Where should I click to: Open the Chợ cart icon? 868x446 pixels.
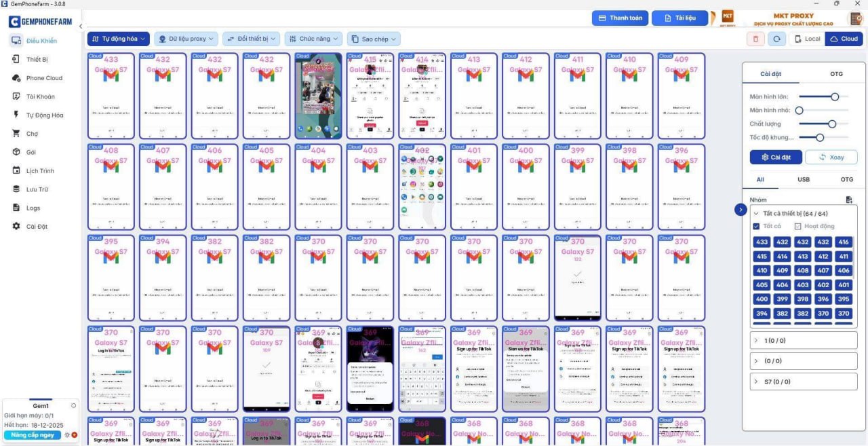[16, 134]
